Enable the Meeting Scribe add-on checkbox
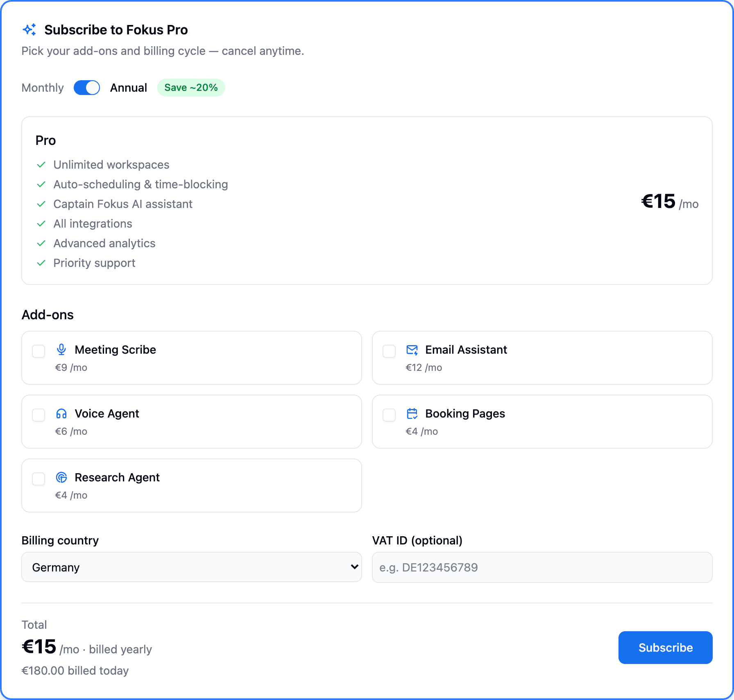 39,351
